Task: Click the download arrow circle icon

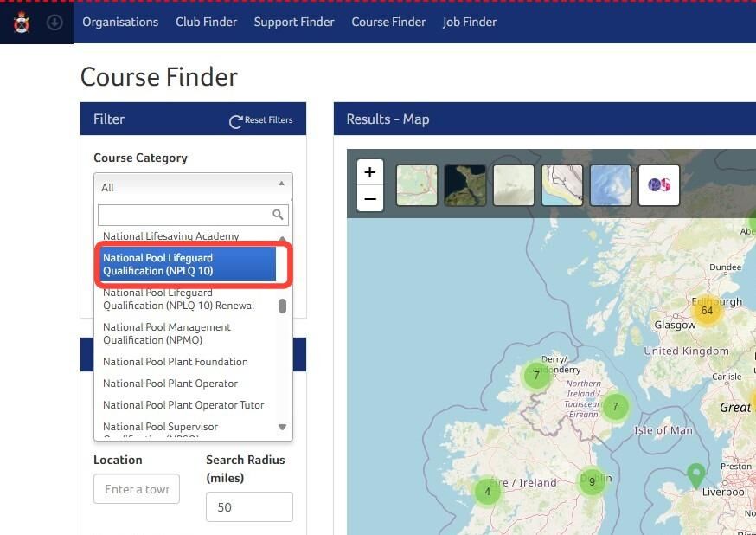Action: pyautogui.click(x=54, y=23)
